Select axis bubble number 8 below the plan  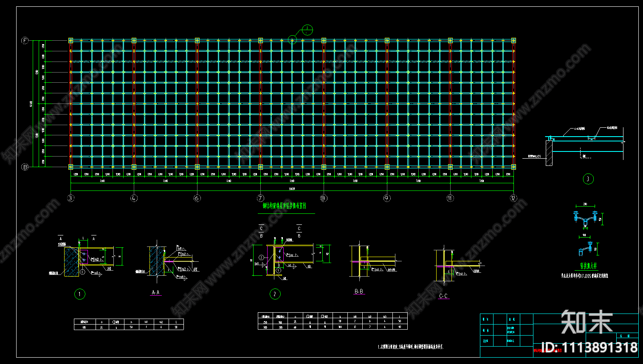pos(324,198)
